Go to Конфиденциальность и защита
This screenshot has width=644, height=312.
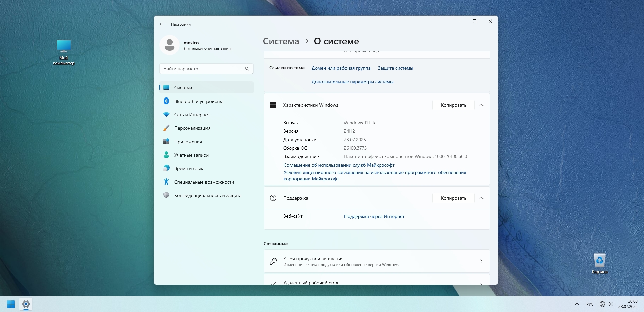point(206,195)
